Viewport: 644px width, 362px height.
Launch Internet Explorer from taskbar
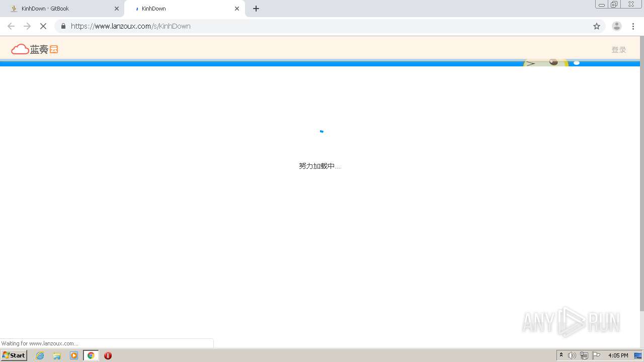(40, 355)
